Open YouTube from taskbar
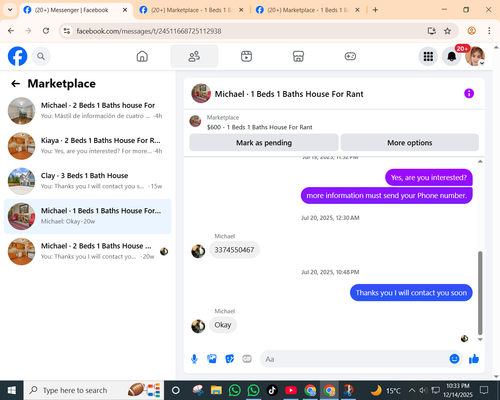 tap(291, 390)
